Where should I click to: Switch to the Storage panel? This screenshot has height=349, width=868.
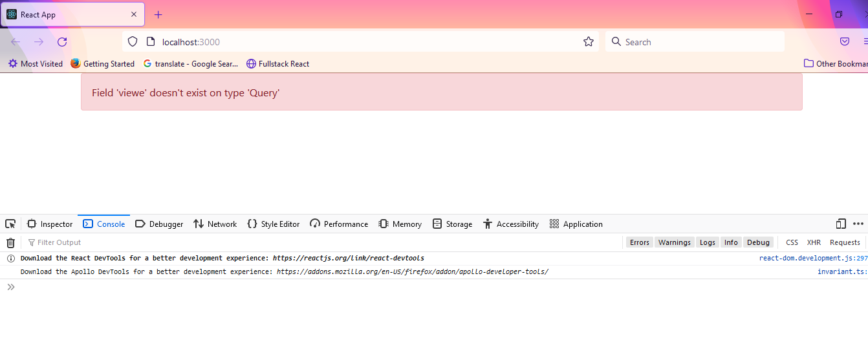pos(453,224)
